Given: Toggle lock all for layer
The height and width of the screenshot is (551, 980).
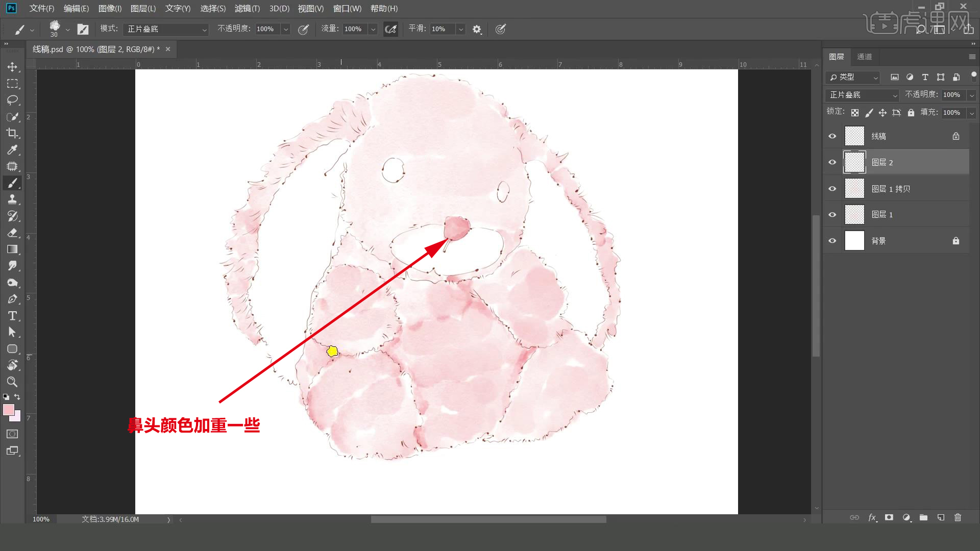Looking at the screenshot, I should pyautogui.click(x=911, y=113).
